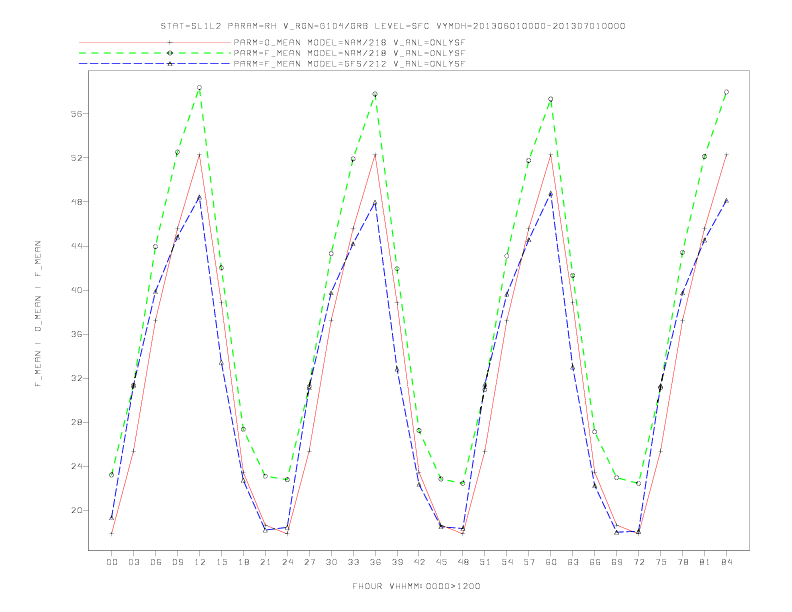792x612 pixels.
Task: Click x-axis forecast hour label 21
Action: click(x=265, y=562)
